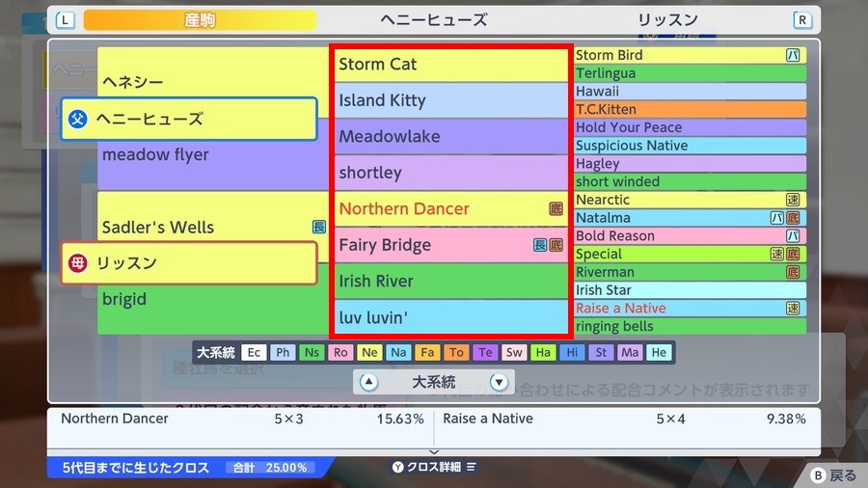
Task: Click the Ha lineage swatch
Action: pyautogui.click(x=543, y=352)
